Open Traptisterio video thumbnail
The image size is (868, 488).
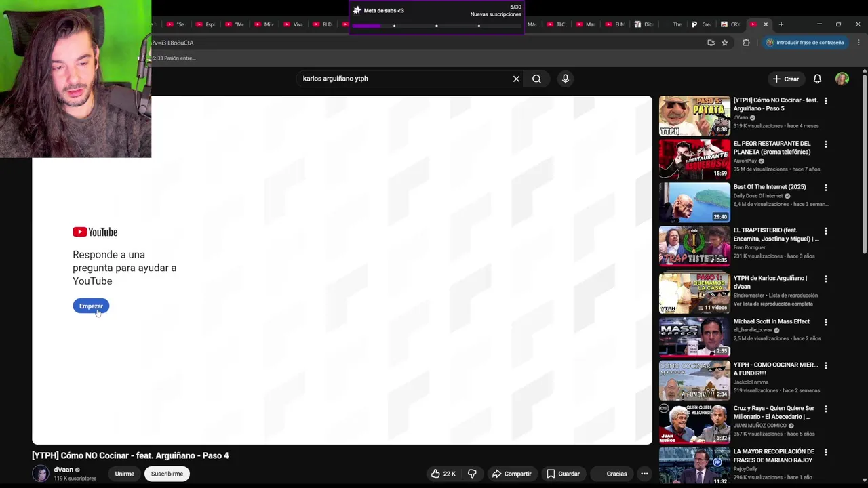[694, 246]
